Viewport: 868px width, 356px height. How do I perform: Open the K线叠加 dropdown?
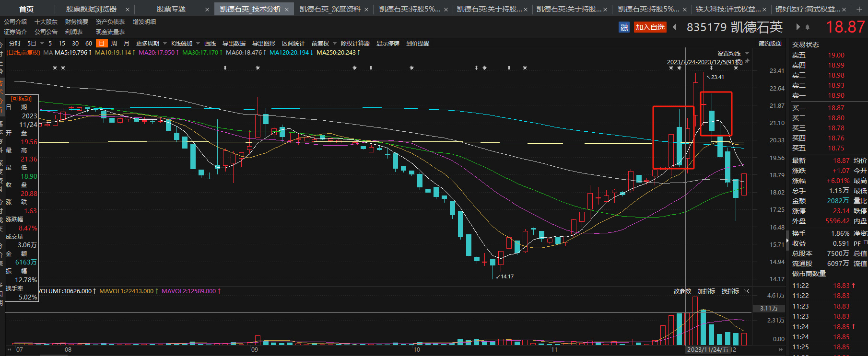point(185,44)
